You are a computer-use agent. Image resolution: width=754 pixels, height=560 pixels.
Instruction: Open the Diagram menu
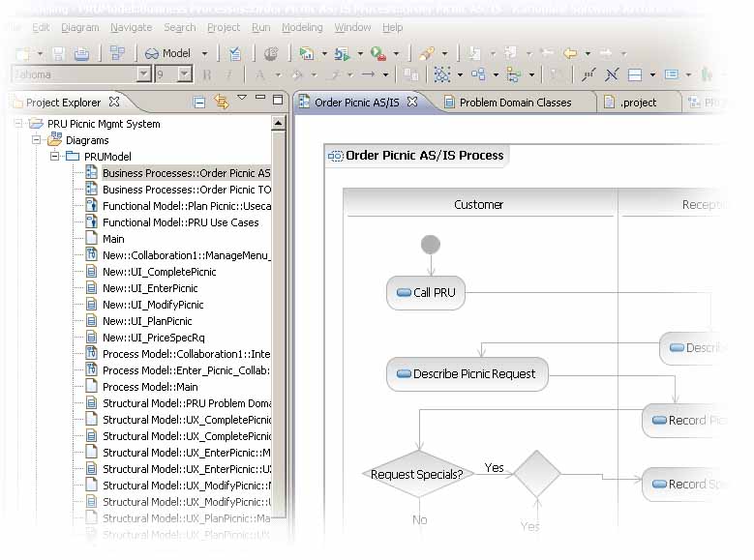point(80,27)
